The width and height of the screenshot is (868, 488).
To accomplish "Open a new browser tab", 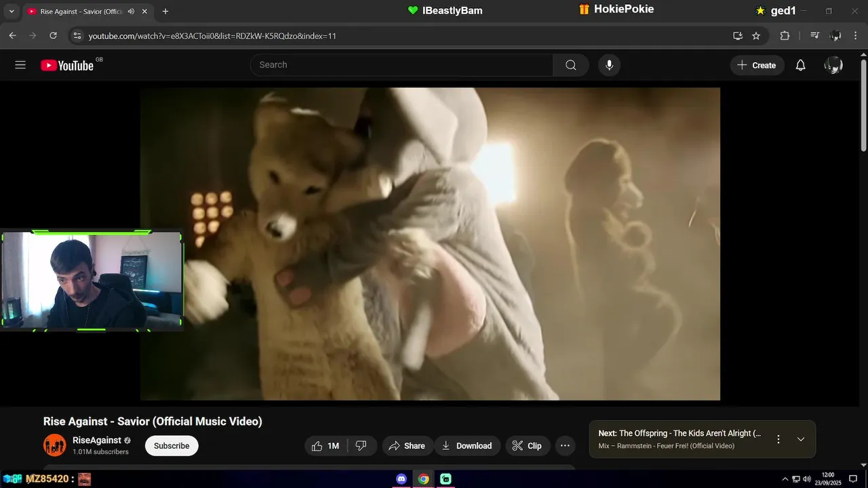I will [x=165, y=12].
